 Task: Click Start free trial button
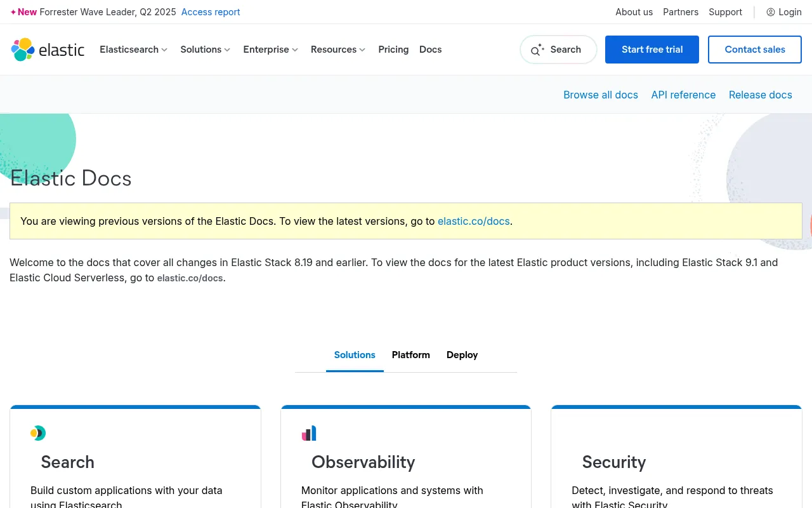pyautogui.click(x=652, y=50)
